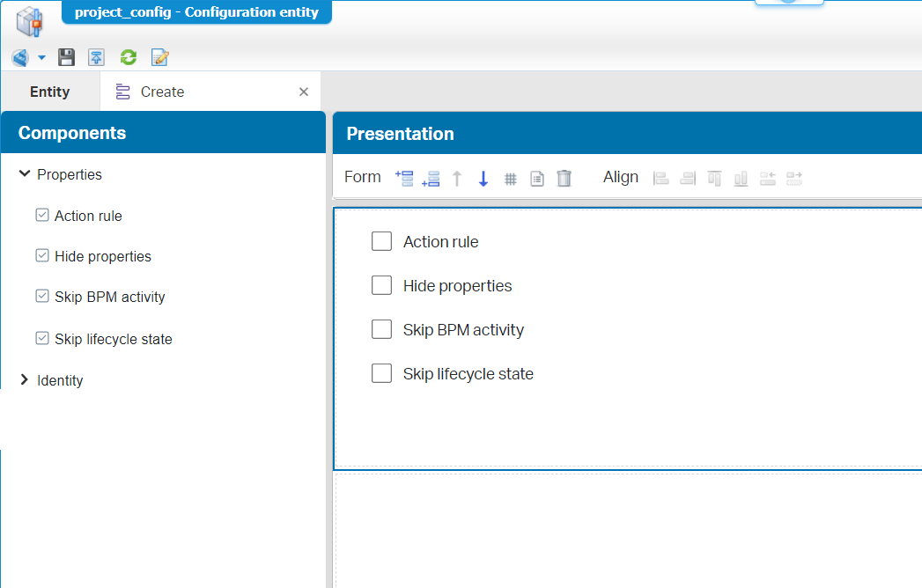Collapse the Properties tree section

(x=24, y=174)
